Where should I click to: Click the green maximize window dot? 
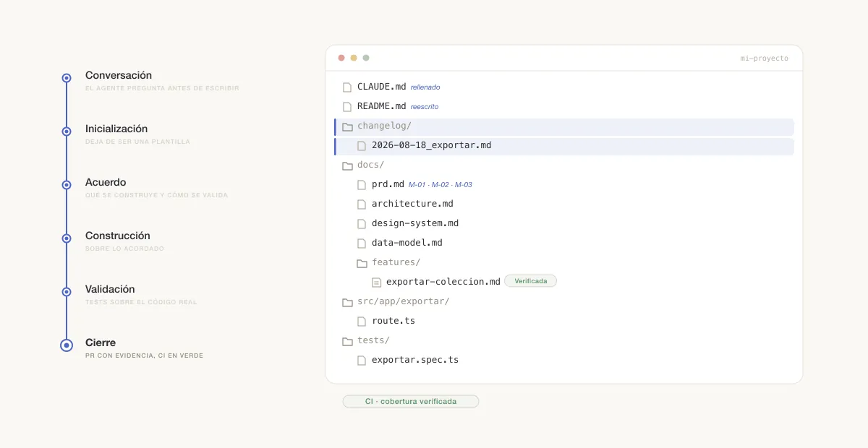click(x=366, y=58)
